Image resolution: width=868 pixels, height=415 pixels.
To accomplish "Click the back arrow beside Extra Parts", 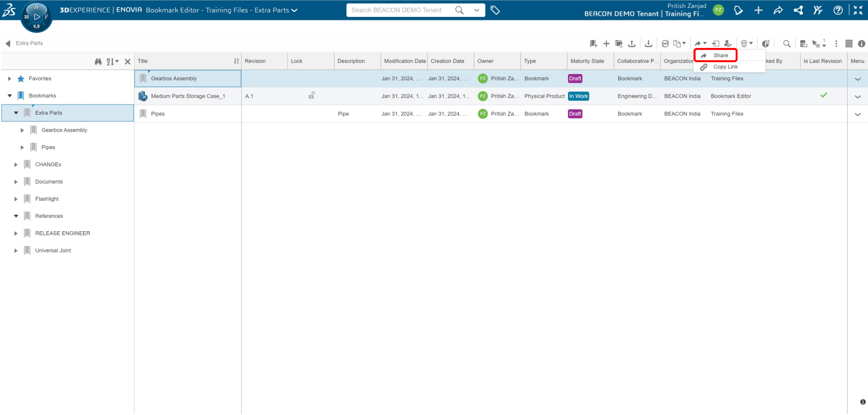I will 8,44.
